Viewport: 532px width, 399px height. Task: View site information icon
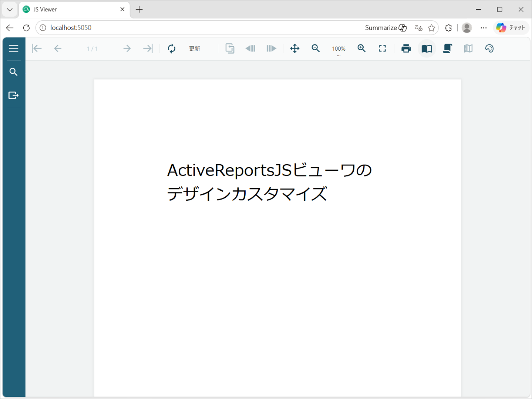pos(43,28)
